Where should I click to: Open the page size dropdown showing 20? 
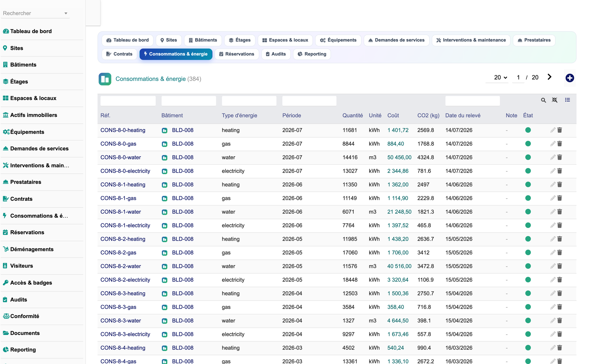coord(500,77)
